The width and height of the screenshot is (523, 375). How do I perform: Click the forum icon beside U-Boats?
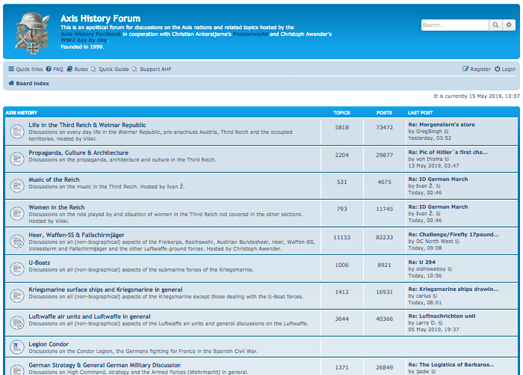pyautogui.click(x=17, y=268)
